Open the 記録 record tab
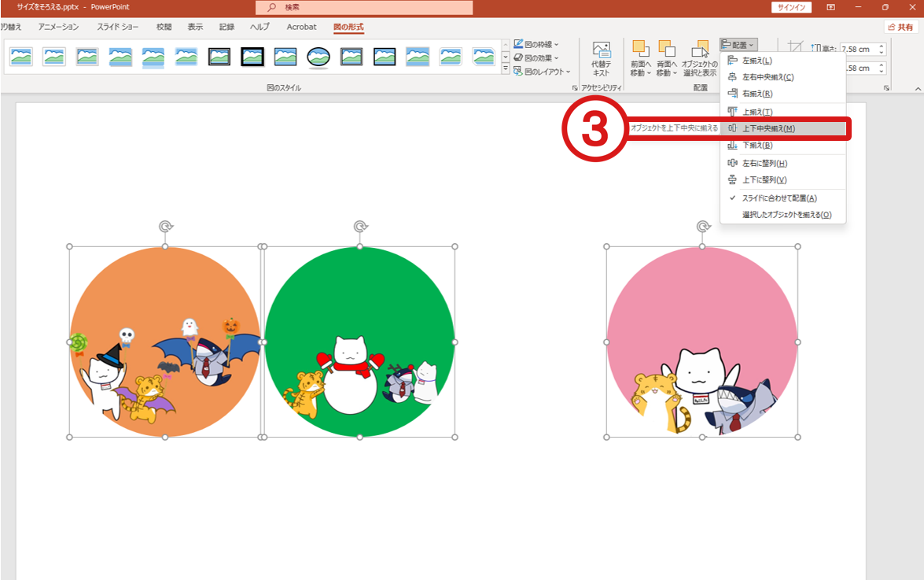Screen dimensions: 924x580 226,27
